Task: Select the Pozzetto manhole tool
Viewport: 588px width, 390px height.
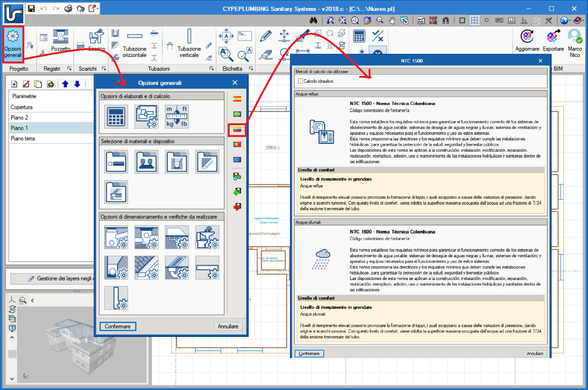Action: pyautogui.click(x=61, y=41)
